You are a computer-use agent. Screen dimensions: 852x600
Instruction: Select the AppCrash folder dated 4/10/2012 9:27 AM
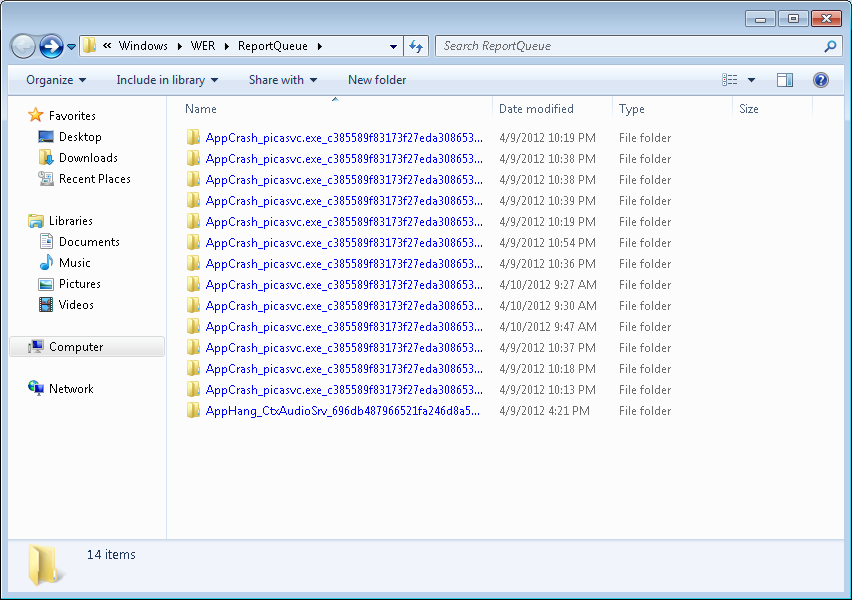pos(344,285)
